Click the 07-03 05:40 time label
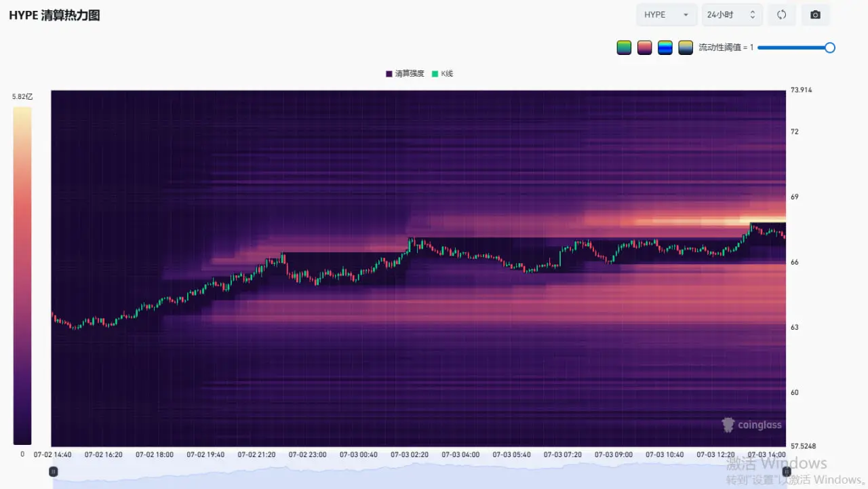 (x=511, y=455)
